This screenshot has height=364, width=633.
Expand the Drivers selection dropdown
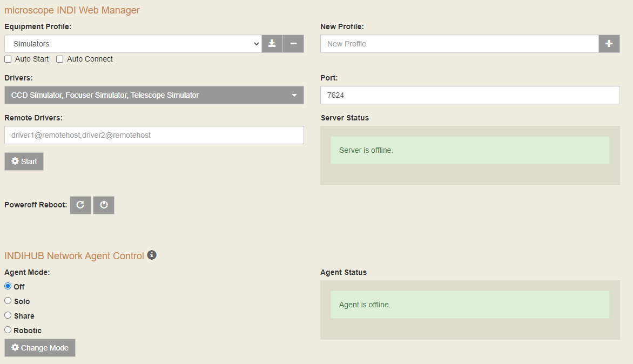point(154,95)
